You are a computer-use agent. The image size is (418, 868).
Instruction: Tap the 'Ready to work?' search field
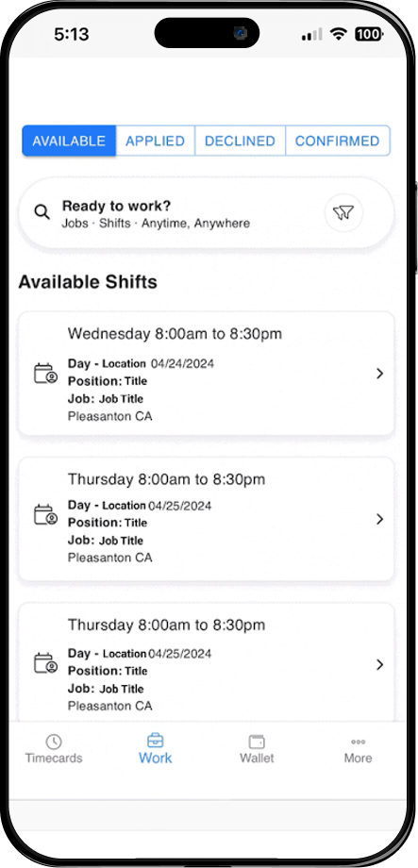[206, 213]
